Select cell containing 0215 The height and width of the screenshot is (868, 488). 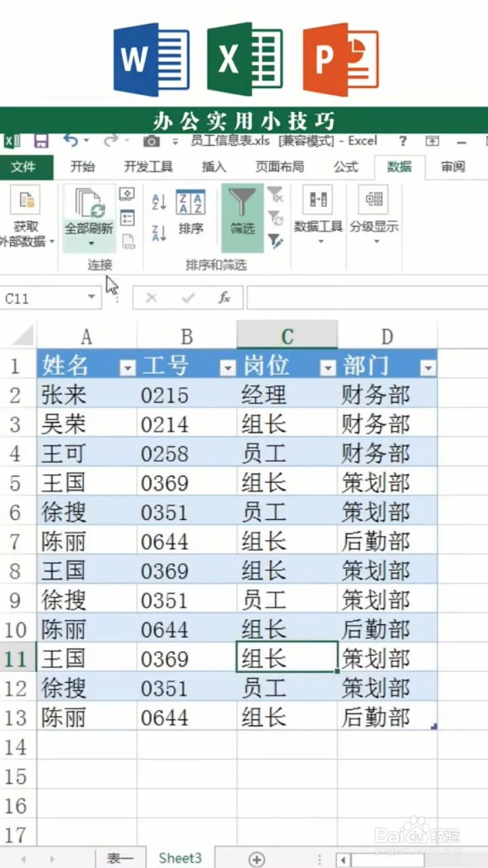tap(187, 395)
